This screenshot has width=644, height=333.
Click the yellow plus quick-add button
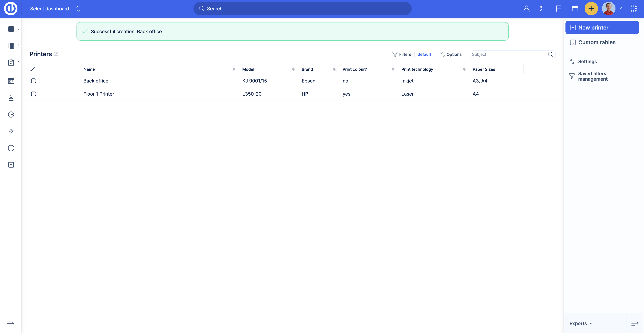point(591,9)
